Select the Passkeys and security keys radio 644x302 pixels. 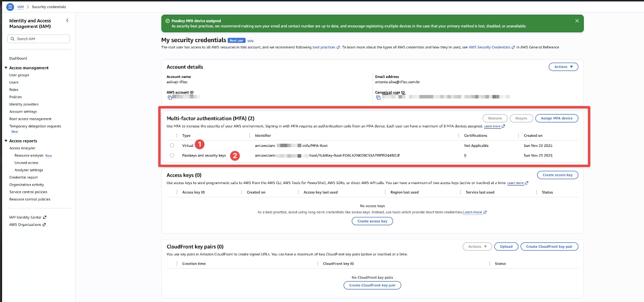point(172,156)
